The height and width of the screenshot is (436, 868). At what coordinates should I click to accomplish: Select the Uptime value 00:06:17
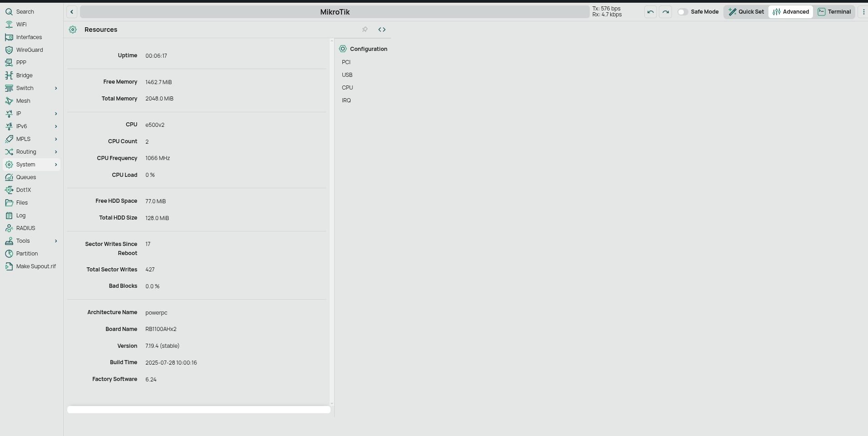tap(156, 56)
